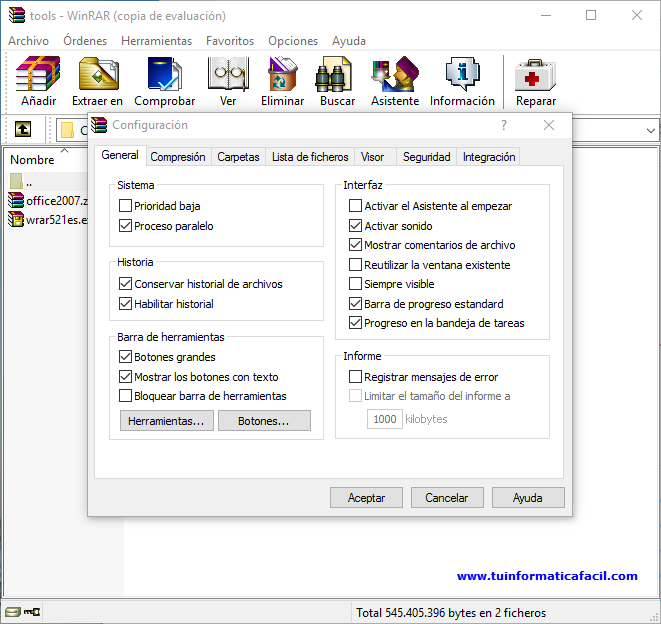The width and height of the screenshot is (661, 624).
Task: Click status bar total bytes text
Action: [x=451, y=613]
